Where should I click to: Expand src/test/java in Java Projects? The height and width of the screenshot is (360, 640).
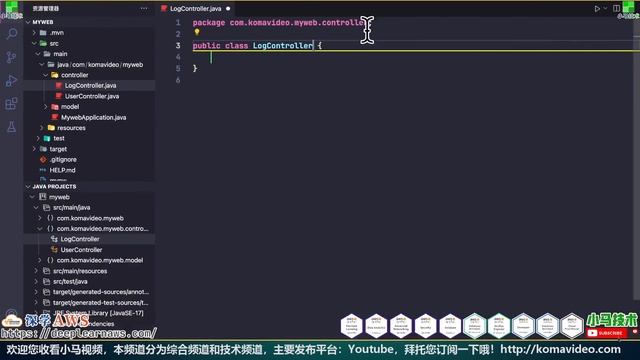pos(36,282)
